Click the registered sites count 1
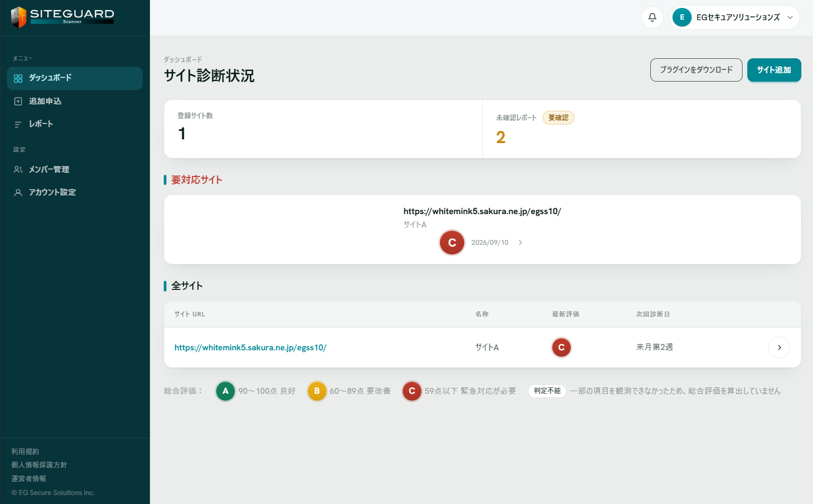 (x=182, y=134)
